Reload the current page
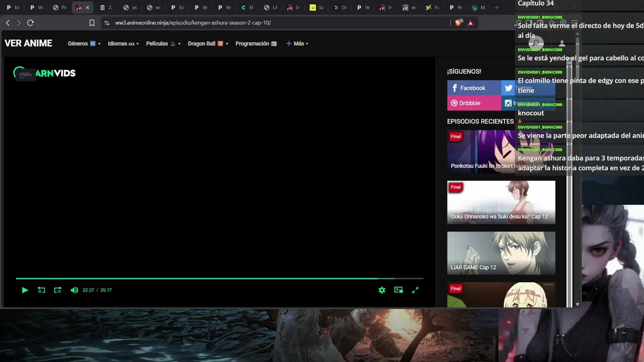This screenshot has width=644, height=362. (30, 23)
